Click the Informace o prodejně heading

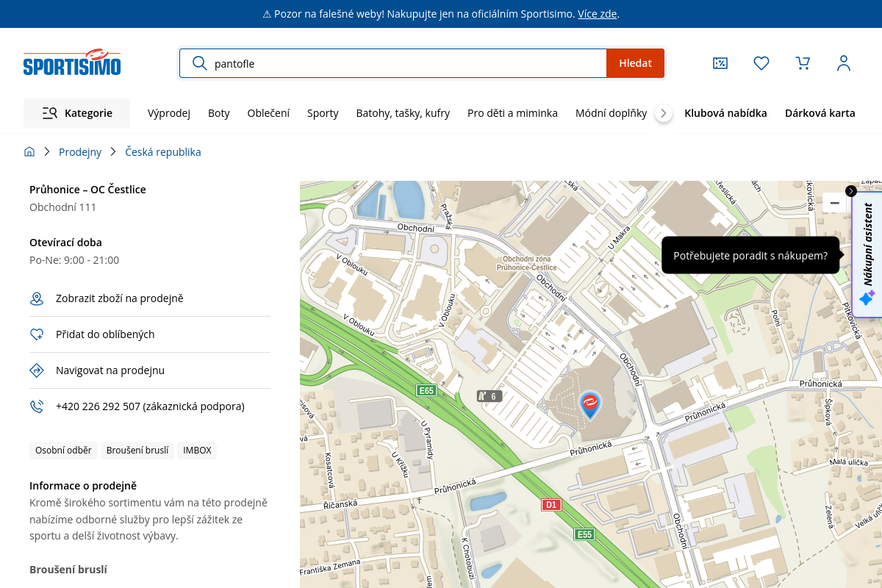83,486
